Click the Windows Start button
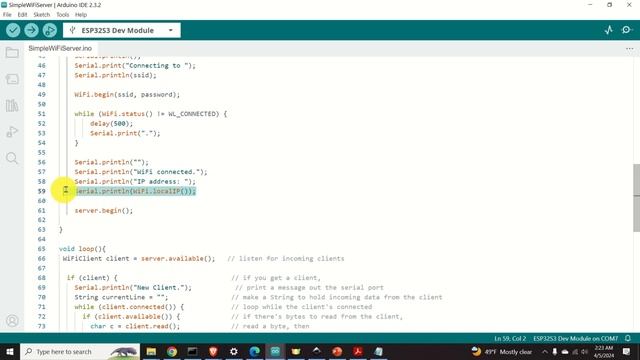The height and width of the screenshot is (360, 640). pos(9,351)
